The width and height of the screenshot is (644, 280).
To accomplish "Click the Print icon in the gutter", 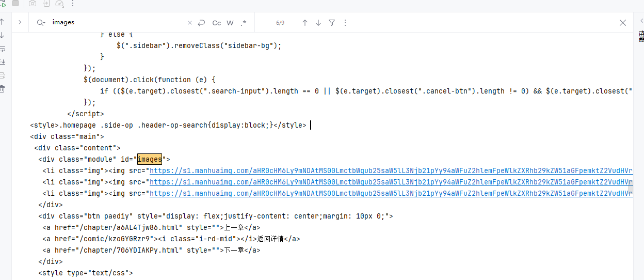I will tap(2, 75).
